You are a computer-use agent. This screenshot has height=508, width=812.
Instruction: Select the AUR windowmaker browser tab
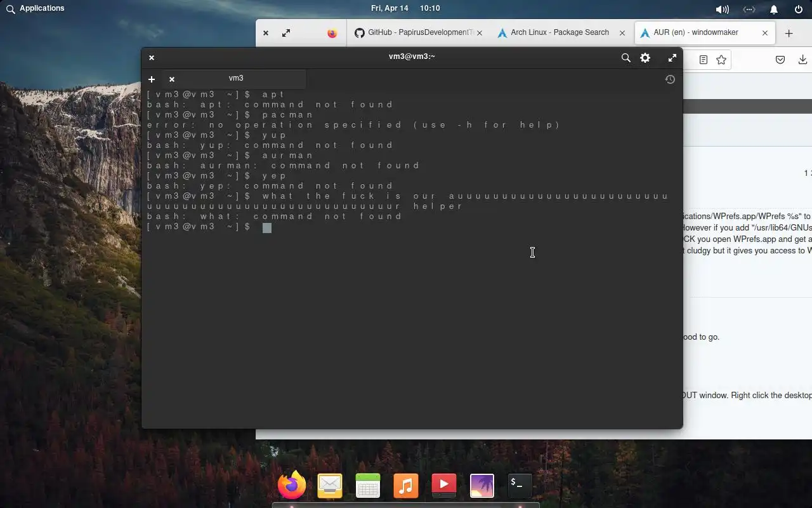[x=705, y=32]
